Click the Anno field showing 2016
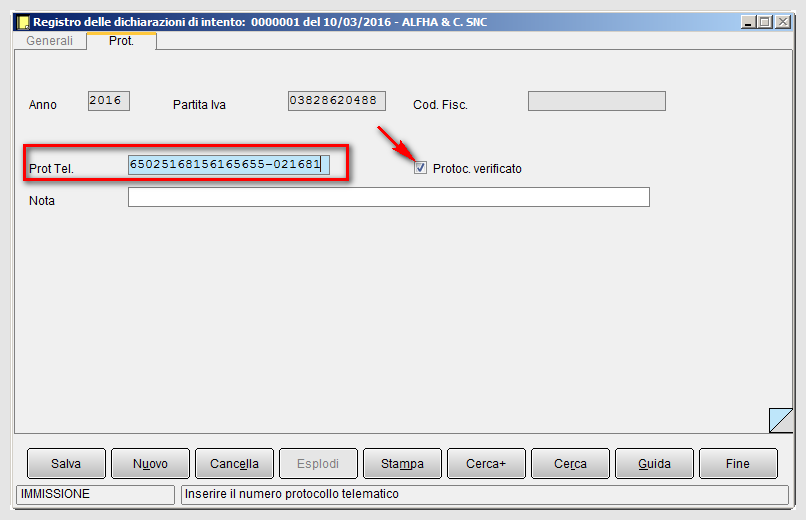The height and width of the screenshot is (520, 806). 108,101
